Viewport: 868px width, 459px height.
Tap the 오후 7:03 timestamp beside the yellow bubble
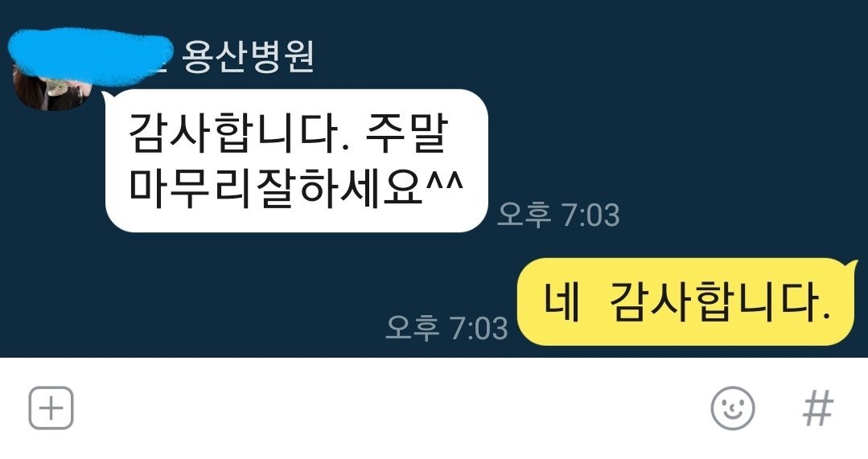click(446, 327)
